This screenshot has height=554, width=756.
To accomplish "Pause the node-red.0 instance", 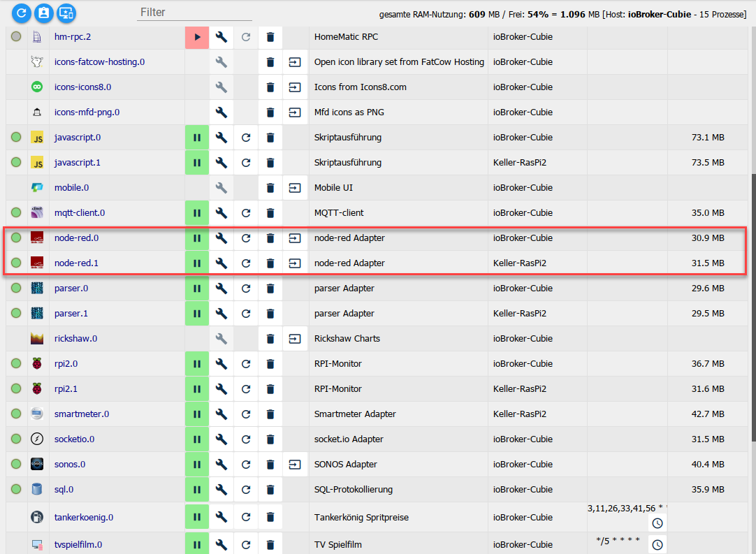I will (197, 238).
